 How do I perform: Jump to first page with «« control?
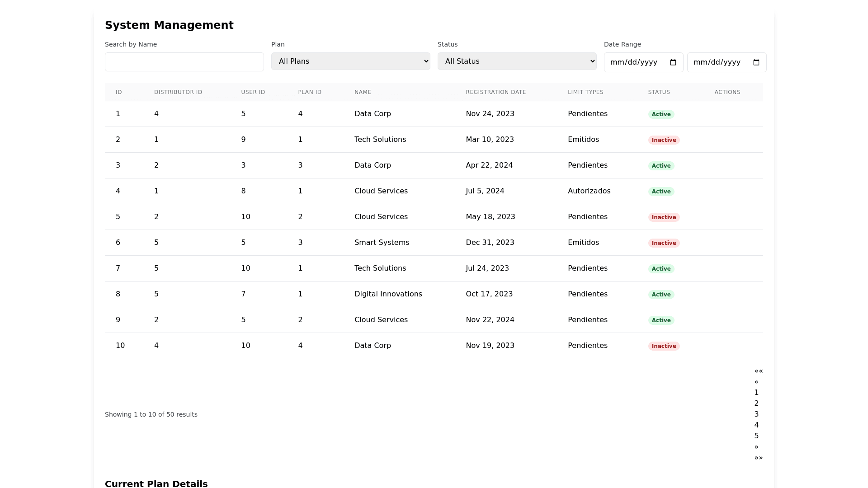click(758, 371)
